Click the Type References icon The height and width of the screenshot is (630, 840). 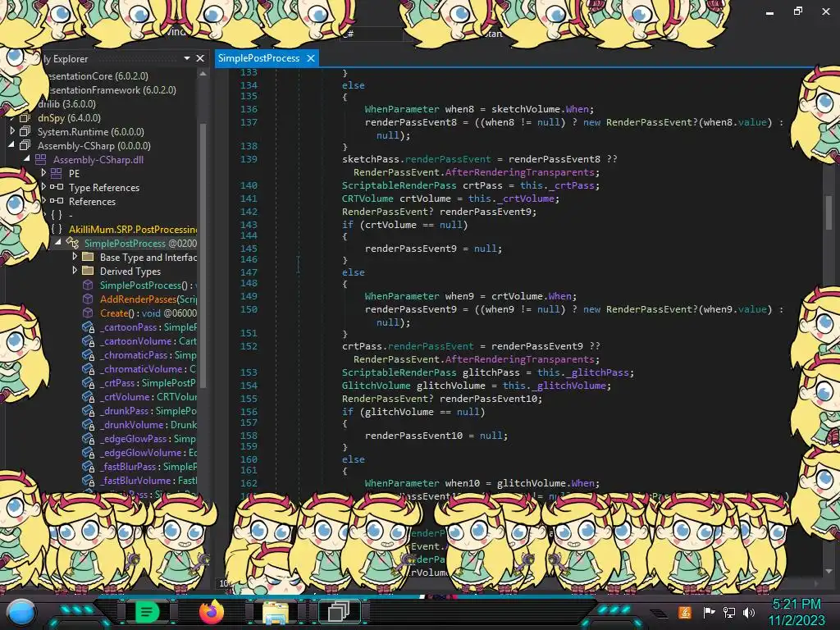[x=57, y=187]
